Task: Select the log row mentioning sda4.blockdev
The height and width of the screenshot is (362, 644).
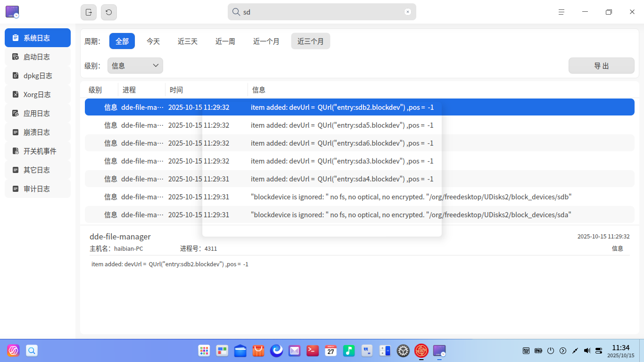Action: click(360, 179)
